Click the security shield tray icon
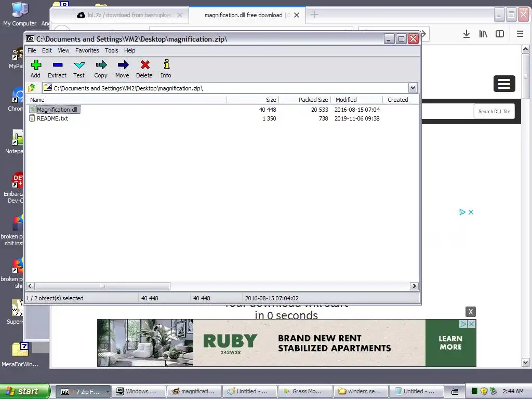This screenshot has width=532, height=399. pyautogui.click(x=484, y=391)
